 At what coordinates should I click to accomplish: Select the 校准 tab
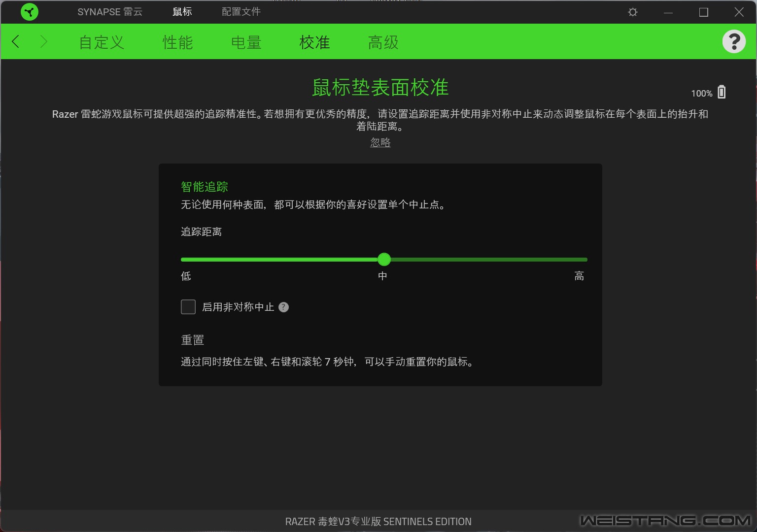coord(315,42)
